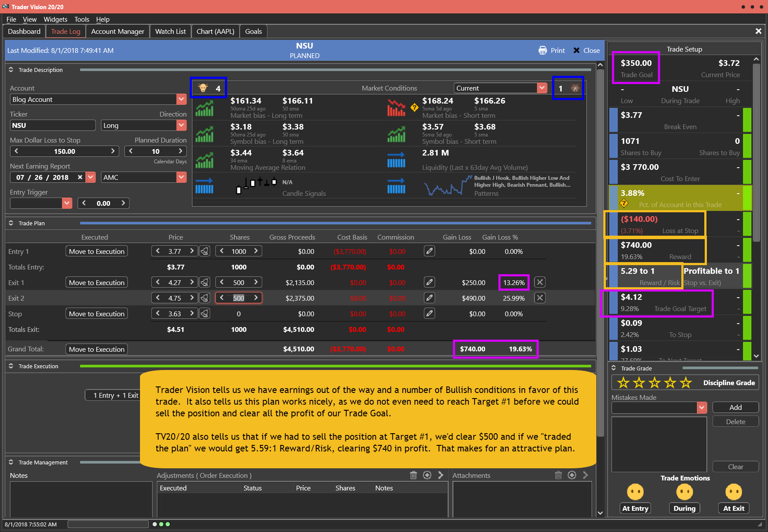768x532 pixels.
Task: Switch to the Account Manager tab
Action: pyautogui.click(x=117, y=31)
